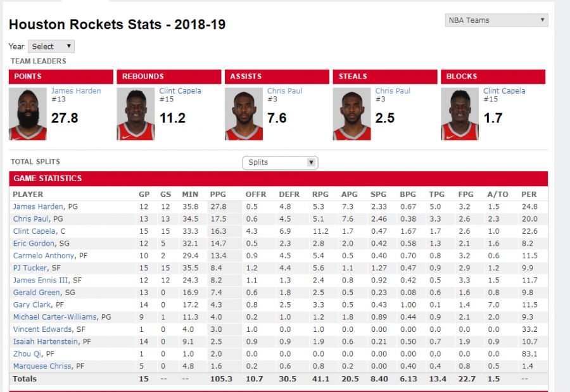Click the Houston Rockets Stats page title

click(x=117, y=25)
